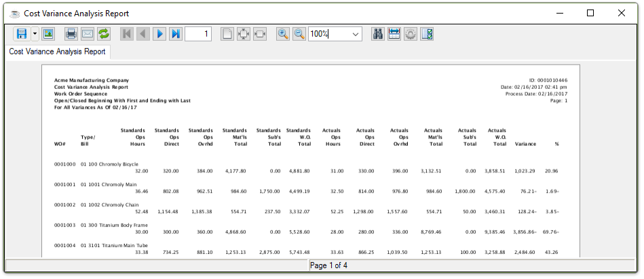This screenshot has width=644, height=279.
Task: Open the save options dropdown arrow
Action: pos(35,33)
